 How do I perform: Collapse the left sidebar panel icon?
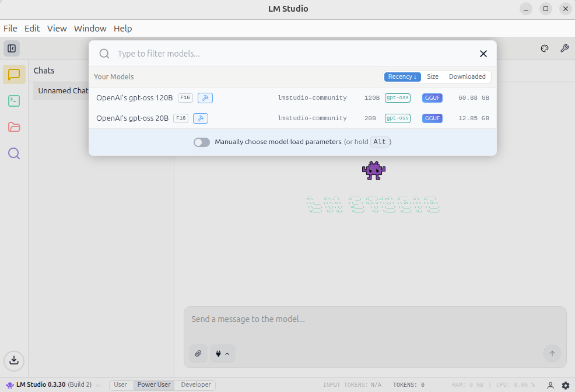tap(12, 48)
